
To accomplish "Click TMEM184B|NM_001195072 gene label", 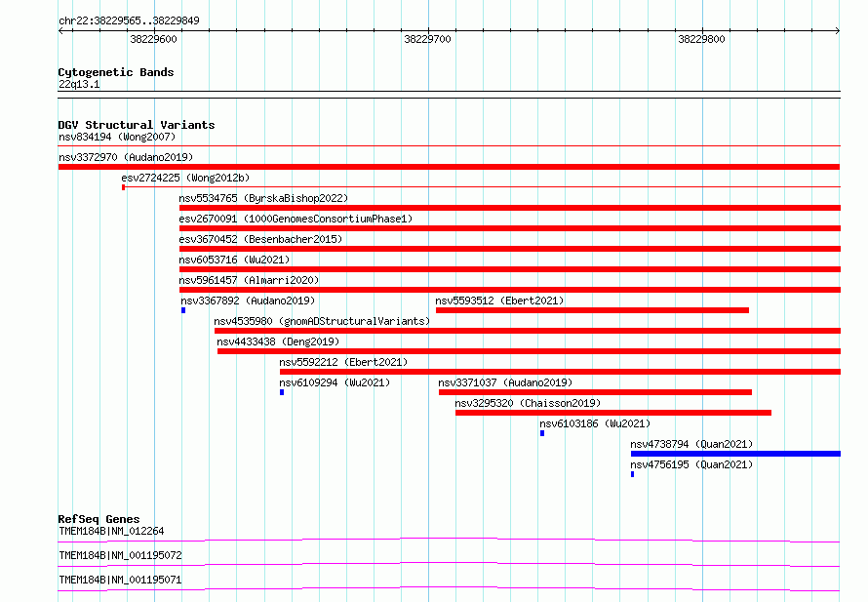I will [120, 555].
